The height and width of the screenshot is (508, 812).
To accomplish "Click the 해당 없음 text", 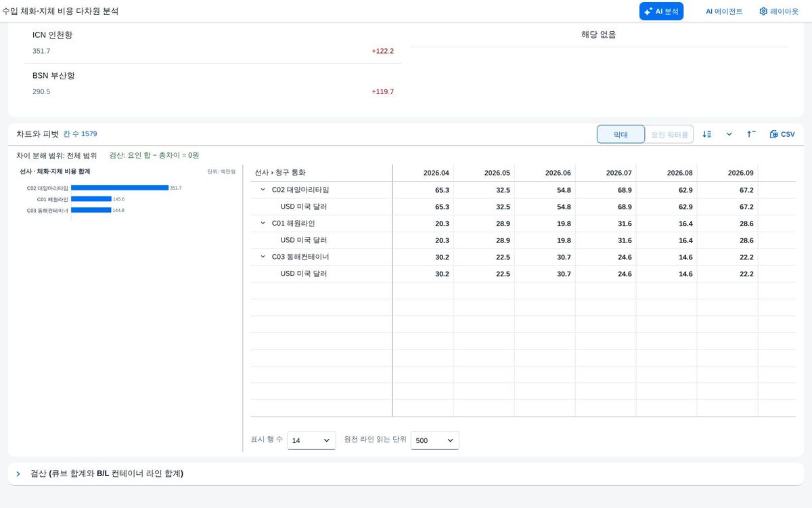I will tap(599, 35).
